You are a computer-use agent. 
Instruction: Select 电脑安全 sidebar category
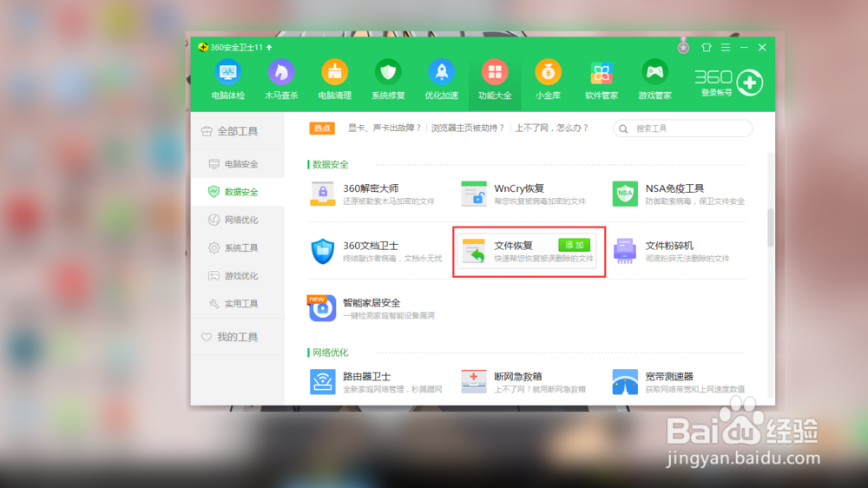pos(238,164)
